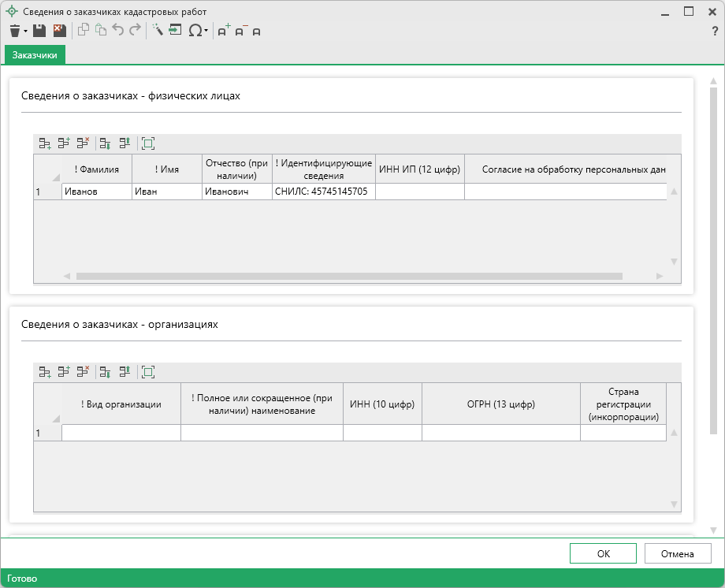725x588 pixels.
Task: Click the import arrow toolbar icon
Action: point(175,31)
